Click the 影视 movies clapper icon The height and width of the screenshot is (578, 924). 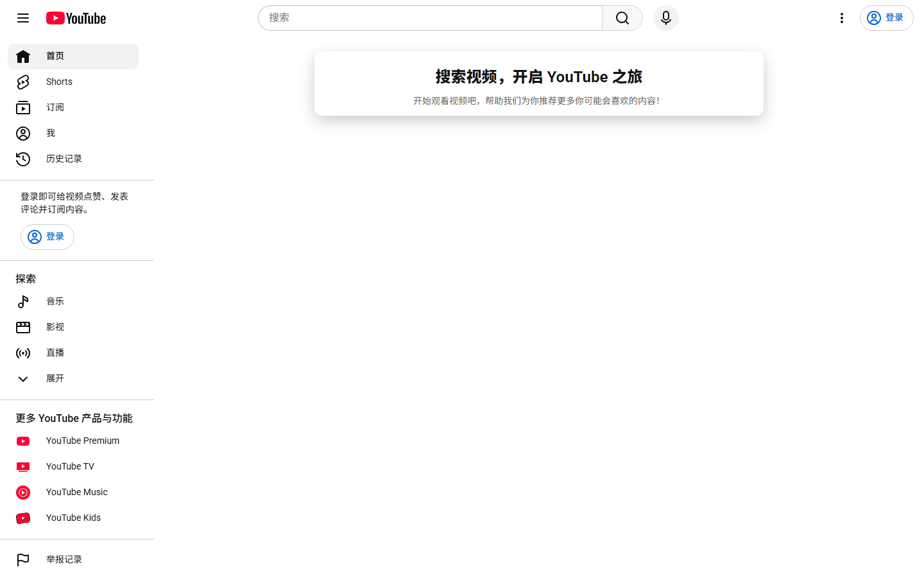click(23, 328)
